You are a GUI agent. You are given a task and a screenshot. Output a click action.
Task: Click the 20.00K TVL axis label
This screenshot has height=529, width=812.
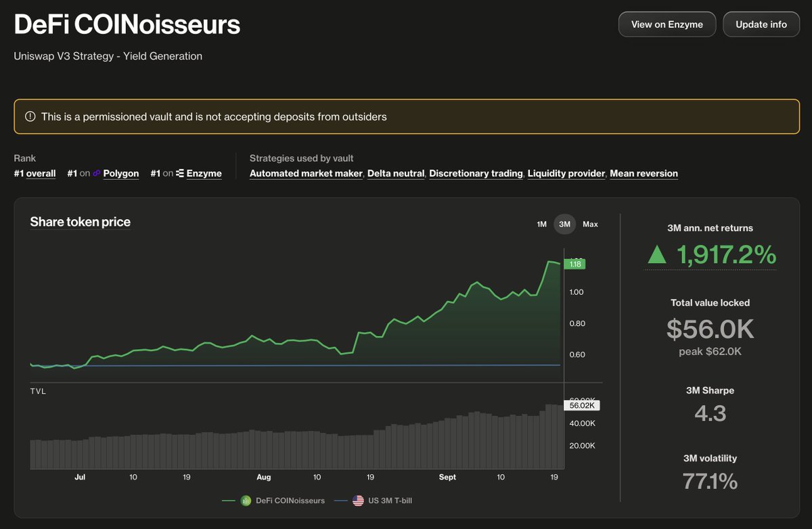tap(583, 446)
